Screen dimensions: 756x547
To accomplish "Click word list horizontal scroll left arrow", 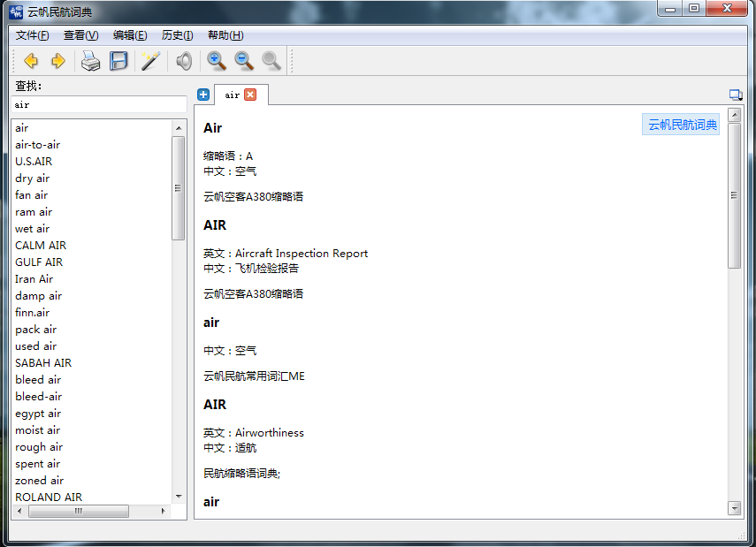I will click(x=19, y=511).
